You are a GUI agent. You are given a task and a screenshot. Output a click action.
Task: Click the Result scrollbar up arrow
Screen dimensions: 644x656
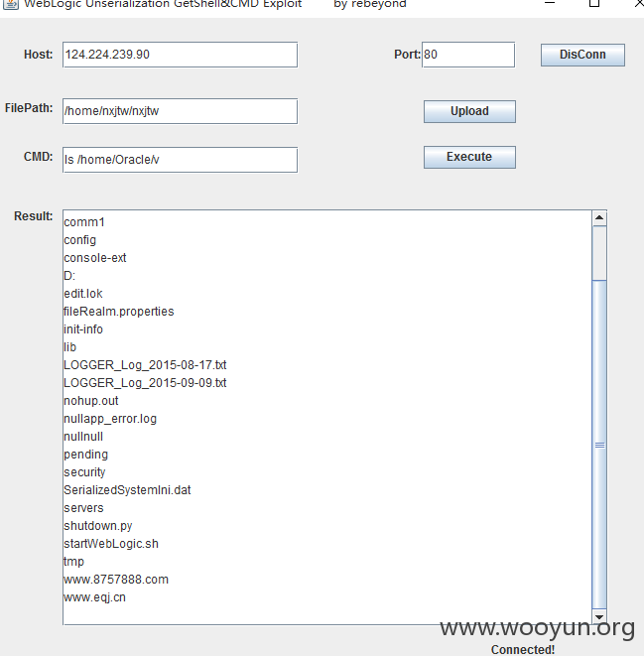(x=599, y=217)
